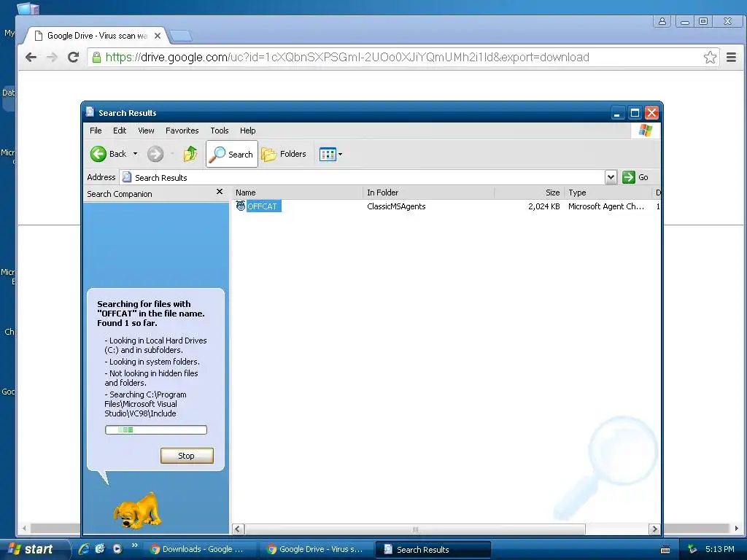This screenshot has width=747, height=560.
Task: Click the tray network connection icon
Action: (692, 549)
